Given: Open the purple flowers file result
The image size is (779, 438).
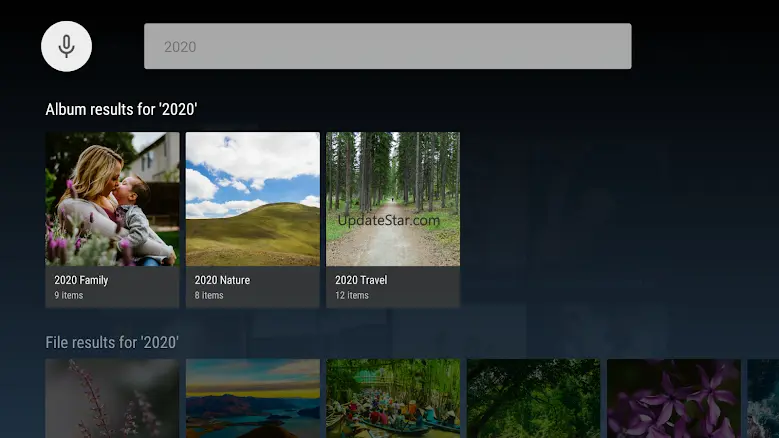Looking at the screenshot, I should click(673, 398).
